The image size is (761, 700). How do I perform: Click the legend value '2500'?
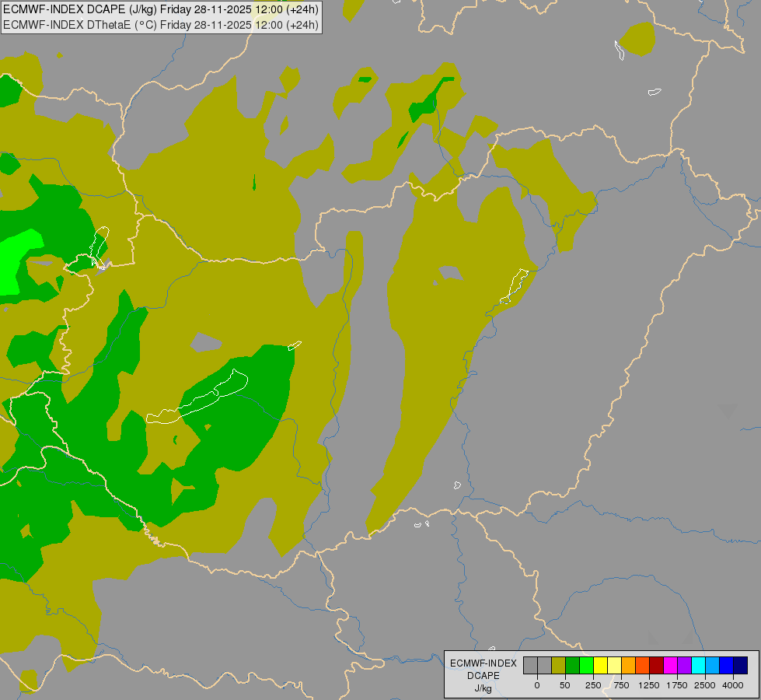(x=705, y=685)
